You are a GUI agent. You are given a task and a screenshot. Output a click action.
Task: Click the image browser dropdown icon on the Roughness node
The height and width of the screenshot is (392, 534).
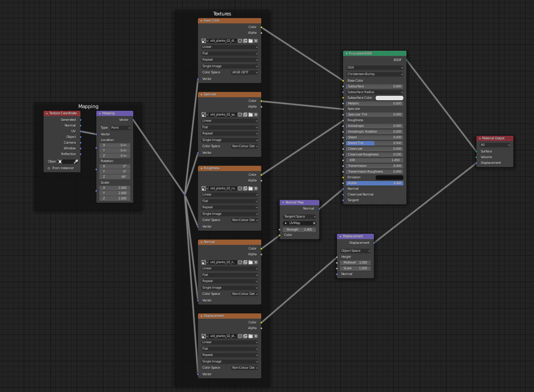click(204, 188)
